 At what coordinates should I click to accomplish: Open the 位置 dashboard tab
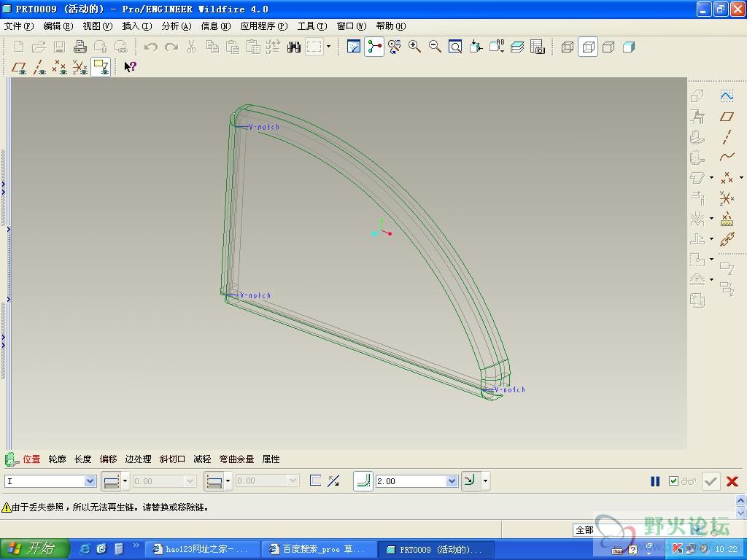31,459
